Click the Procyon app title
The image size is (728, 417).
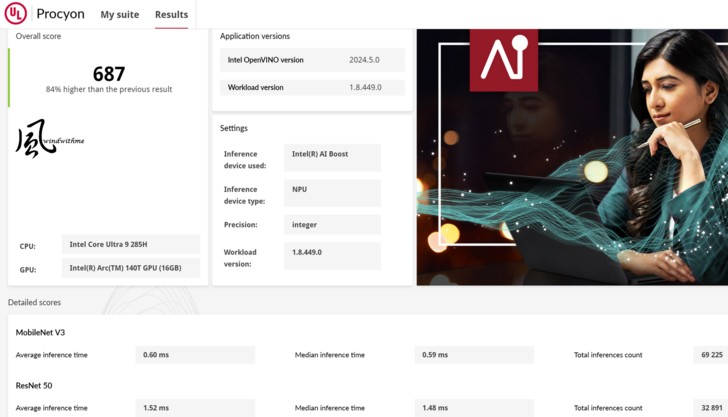(x=60, y=15)
